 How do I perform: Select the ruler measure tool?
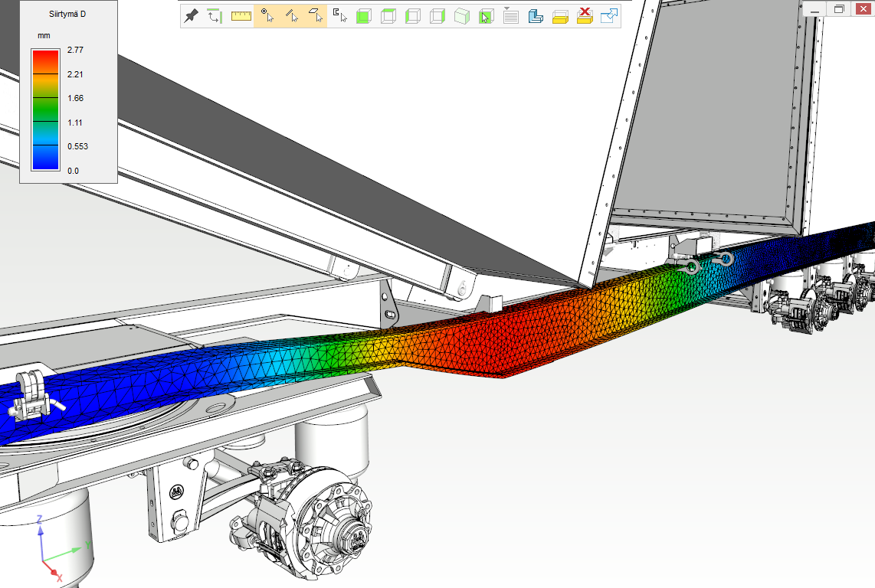point(241,15)
